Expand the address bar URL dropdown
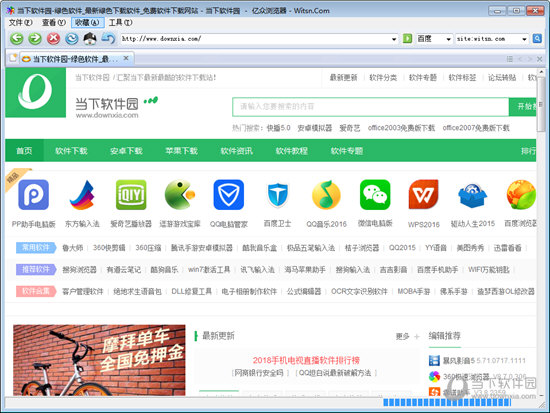 point(394,39)
